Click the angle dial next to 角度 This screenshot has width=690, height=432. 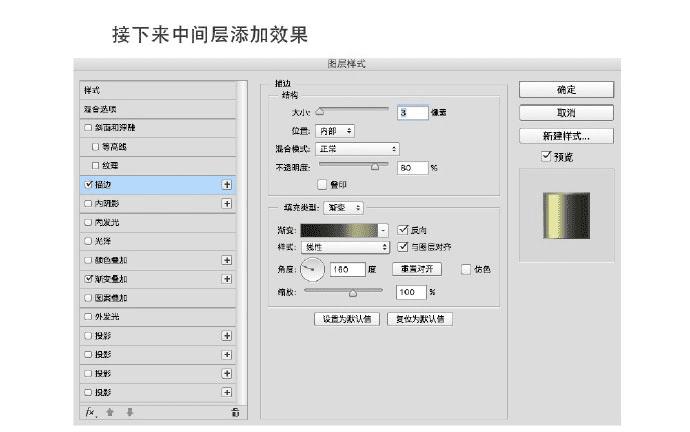[312, 269]
